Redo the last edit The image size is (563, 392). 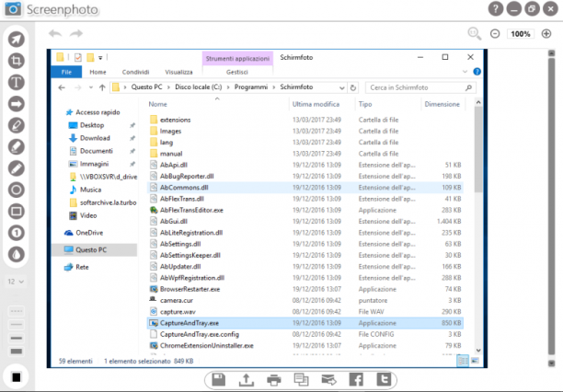(x=76, y=34)
